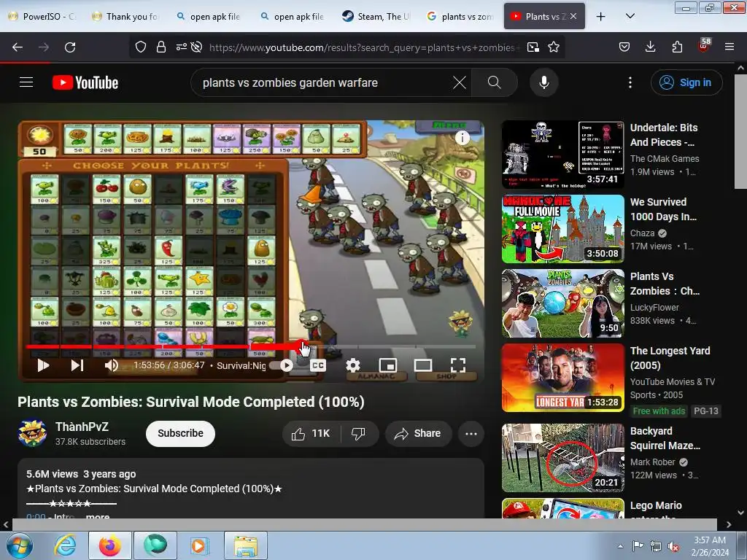Open Undertale: Bits And Pieces video thumbnail
This screenshot has height=560, width=747.
click(x=562, y=155)
